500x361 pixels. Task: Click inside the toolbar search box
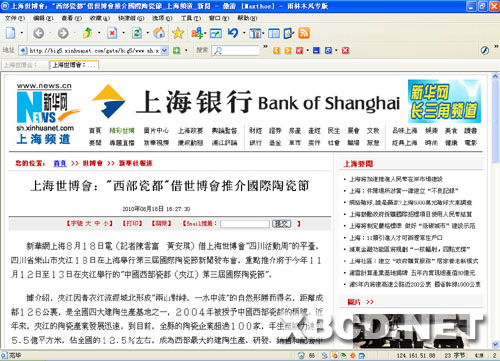tap(235, 51)
